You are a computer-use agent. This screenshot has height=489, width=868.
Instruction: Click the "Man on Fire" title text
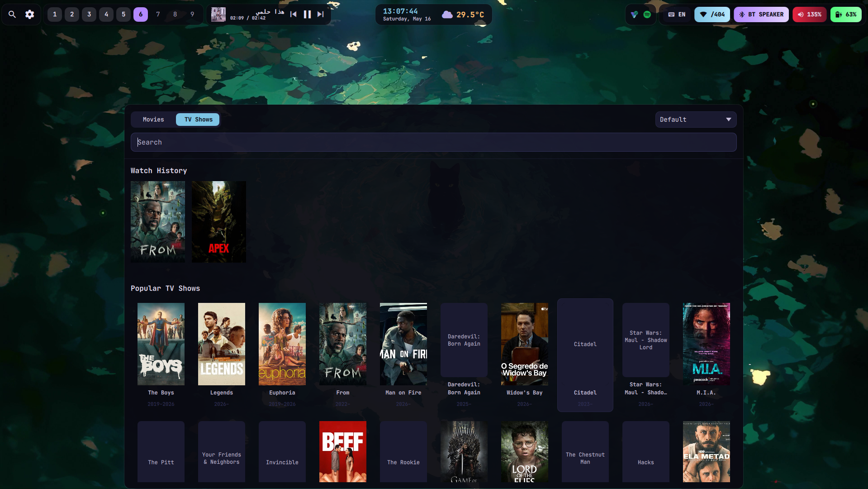(x=403, y=393)
